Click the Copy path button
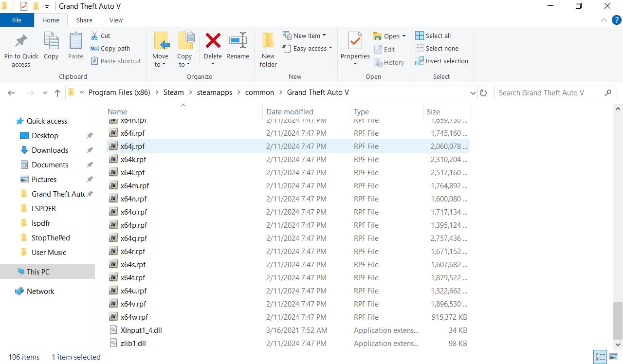 pyautogui.click(x=110, y=48)
